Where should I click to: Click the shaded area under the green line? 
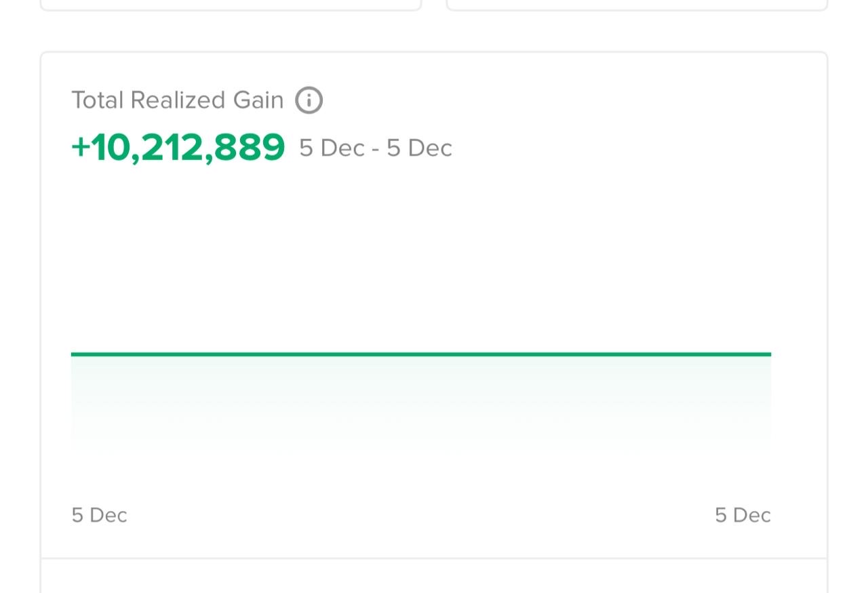(420, 400)
